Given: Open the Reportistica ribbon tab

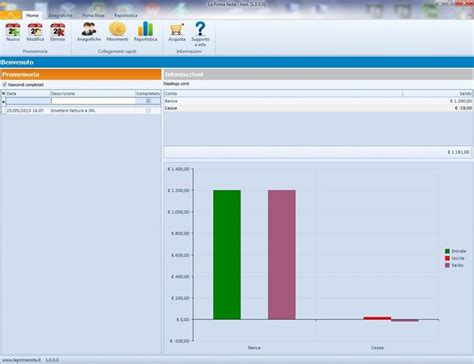Looking at the screenshot, I should tap(126, 15).
